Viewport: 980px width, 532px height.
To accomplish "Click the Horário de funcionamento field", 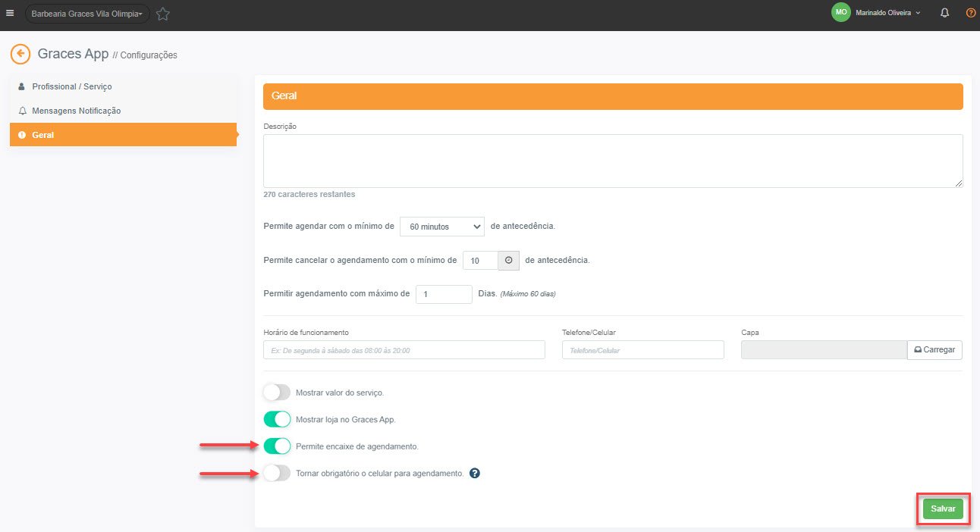I will point(404,350).
